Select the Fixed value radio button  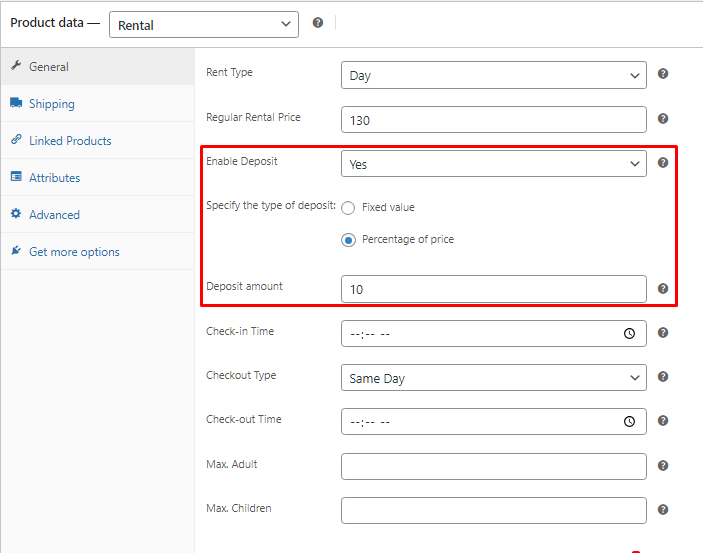point(348,208)
